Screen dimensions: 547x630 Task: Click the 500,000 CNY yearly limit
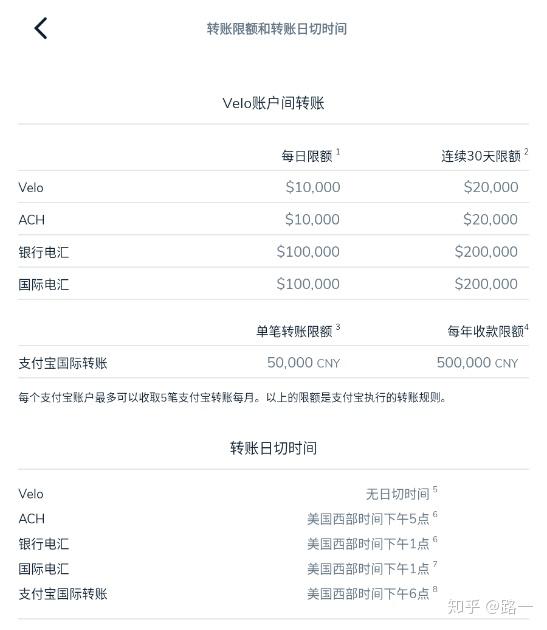[477, 362]
